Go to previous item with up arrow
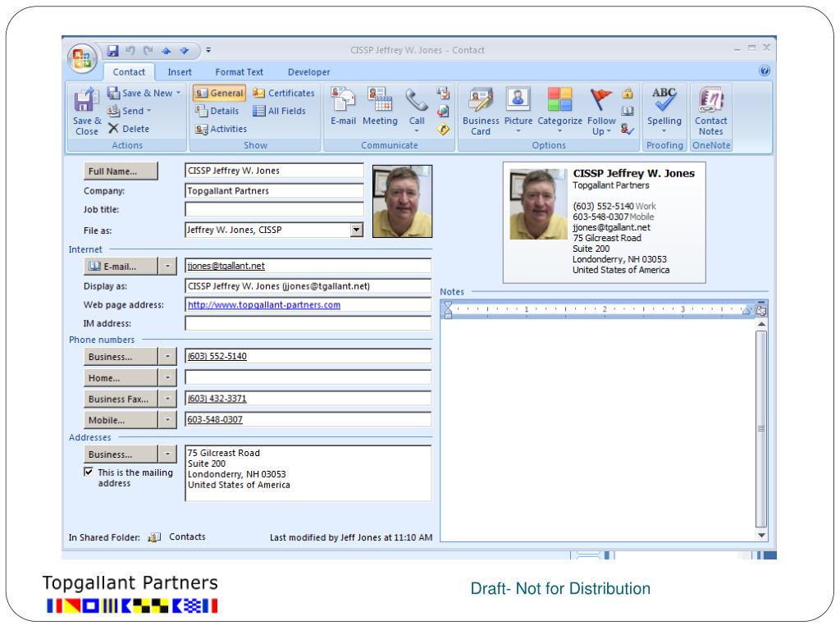840x630 pixels. tap(166, 51)
